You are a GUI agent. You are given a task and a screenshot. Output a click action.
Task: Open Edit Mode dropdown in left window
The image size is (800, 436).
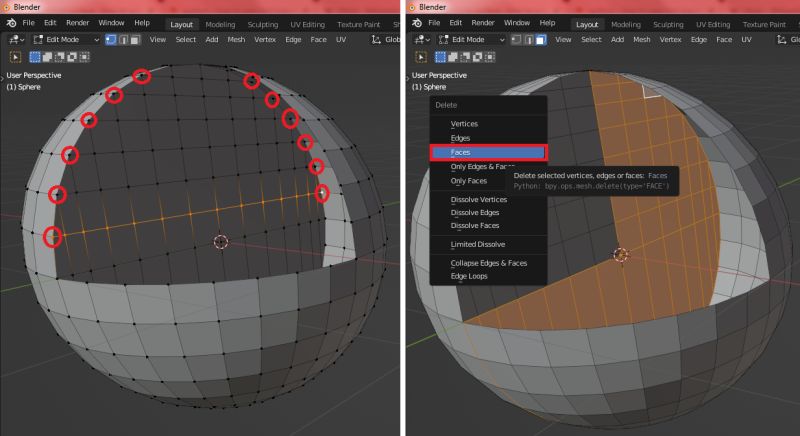[x=65, y=39]
